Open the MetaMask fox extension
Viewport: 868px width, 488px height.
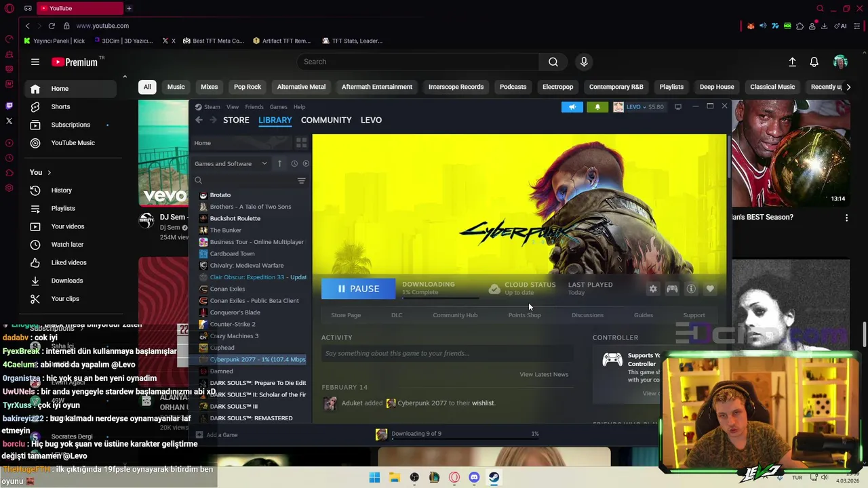[751, 26]
